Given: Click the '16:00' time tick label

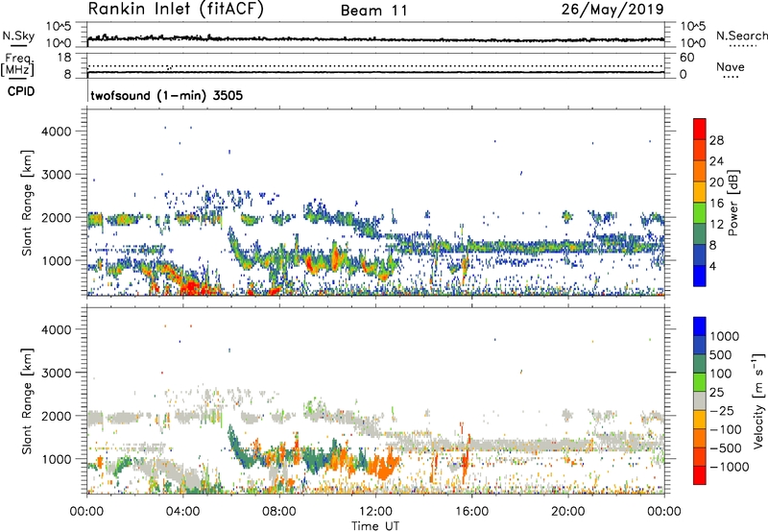Looking at the screenshot, I should (471, 512).
